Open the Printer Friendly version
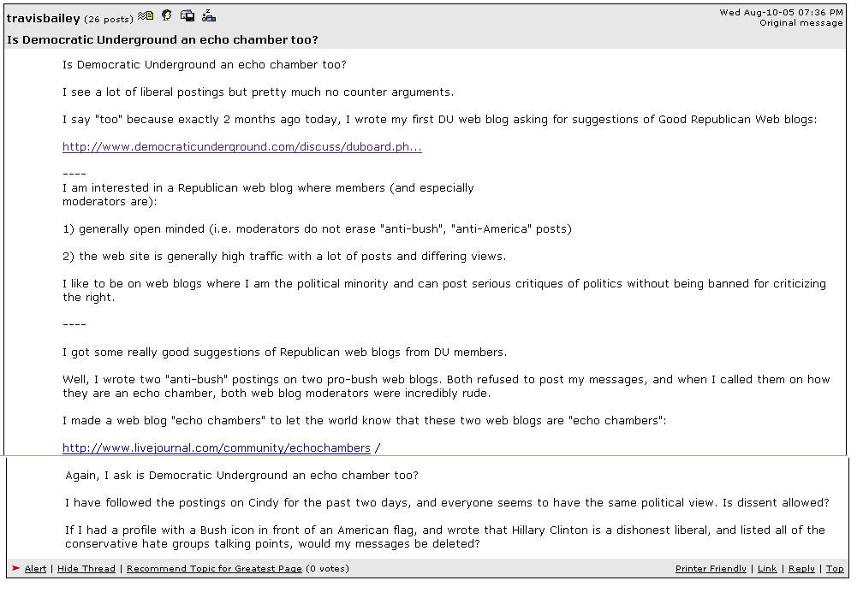 711,569
